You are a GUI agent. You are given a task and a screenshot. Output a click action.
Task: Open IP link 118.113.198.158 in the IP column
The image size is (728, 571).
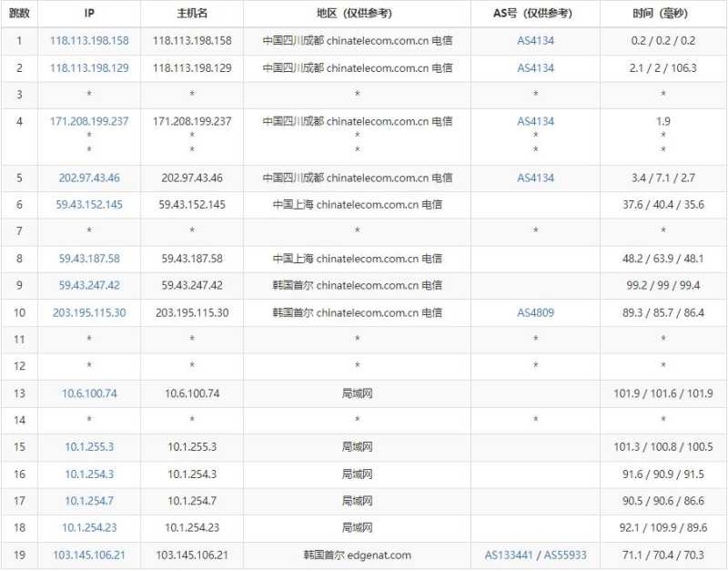click(x=89, y=40)
